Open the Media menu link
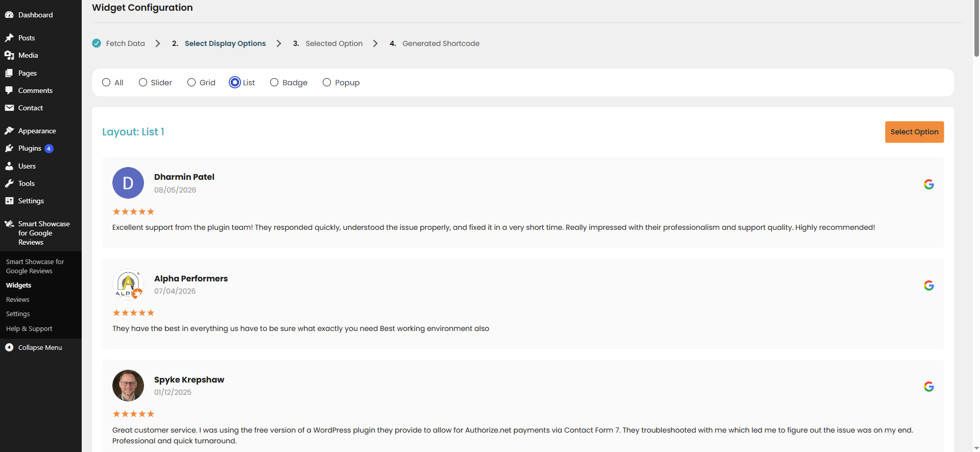This screenshot has width=980, height=452. 28,55
